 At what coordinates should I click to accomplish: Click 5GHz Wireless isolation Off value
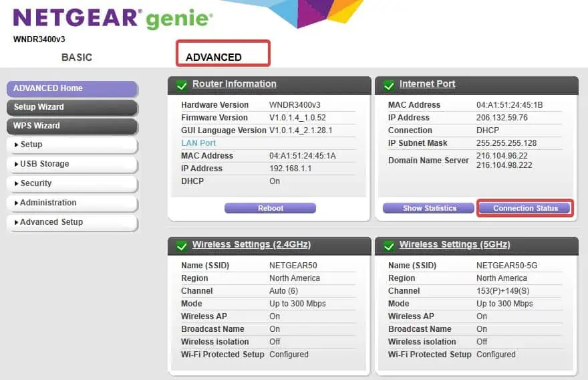tap(482, 342)
